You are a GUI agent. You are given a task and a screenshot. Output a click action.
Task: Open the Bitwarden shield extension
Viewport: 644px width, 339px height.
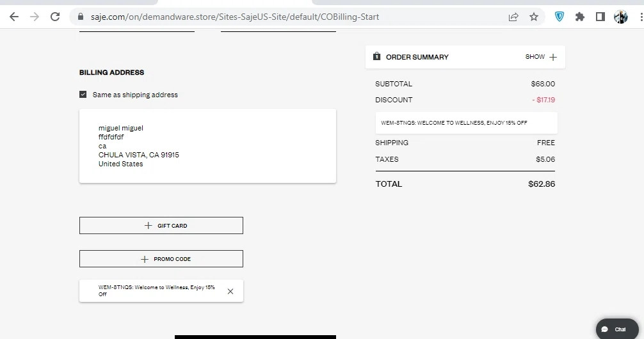pyautogui.click(x=559, y=17)
